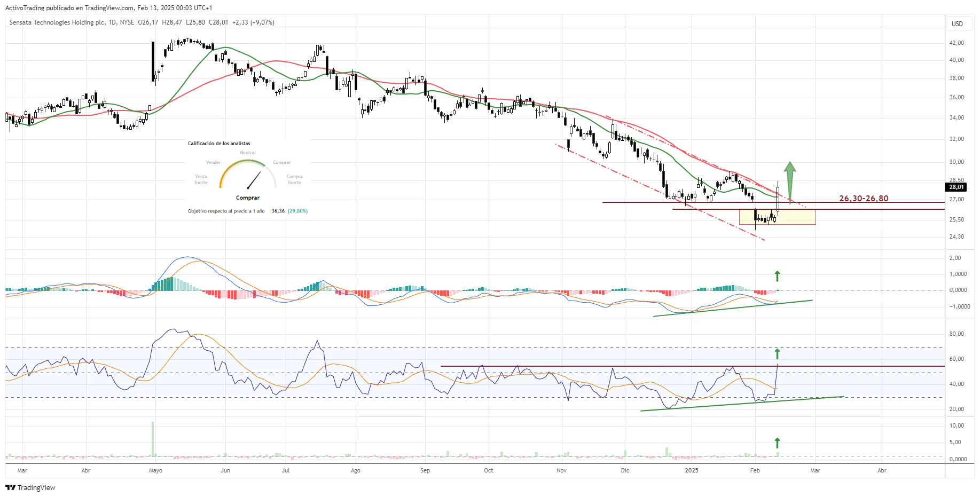Screen dimensions: 980x497
Task: Click the 36,36 one-year price target value
Action: click(x=278, y=211)
